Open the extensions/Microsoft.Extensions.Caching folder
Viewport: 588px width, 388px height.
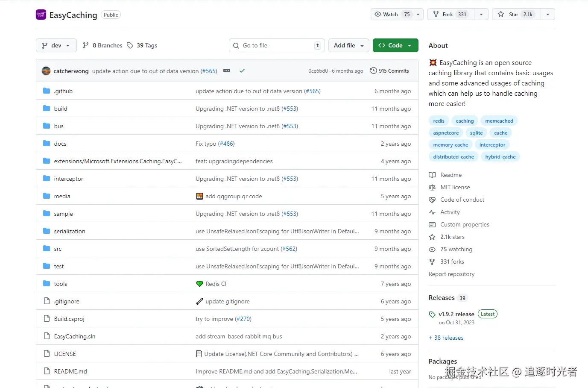pyautogui.click(x=118, y=161)
